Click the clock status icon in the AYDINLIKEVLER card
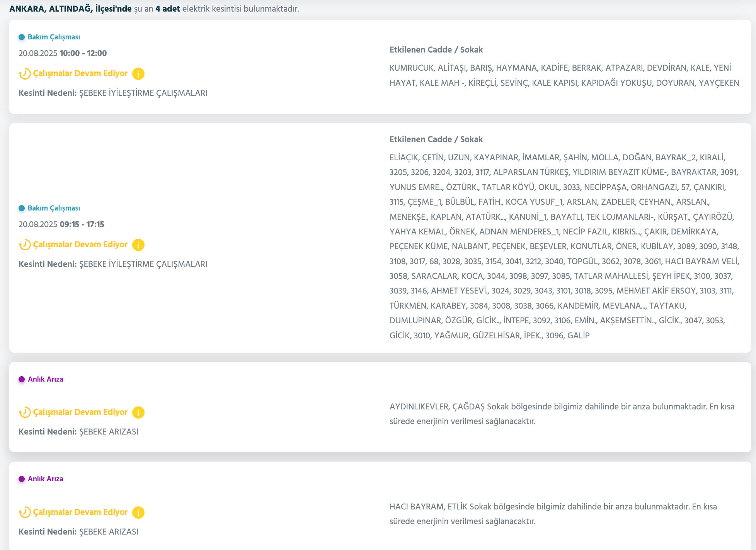This screenshot has height=550, width=756. (x=25, y=412)
